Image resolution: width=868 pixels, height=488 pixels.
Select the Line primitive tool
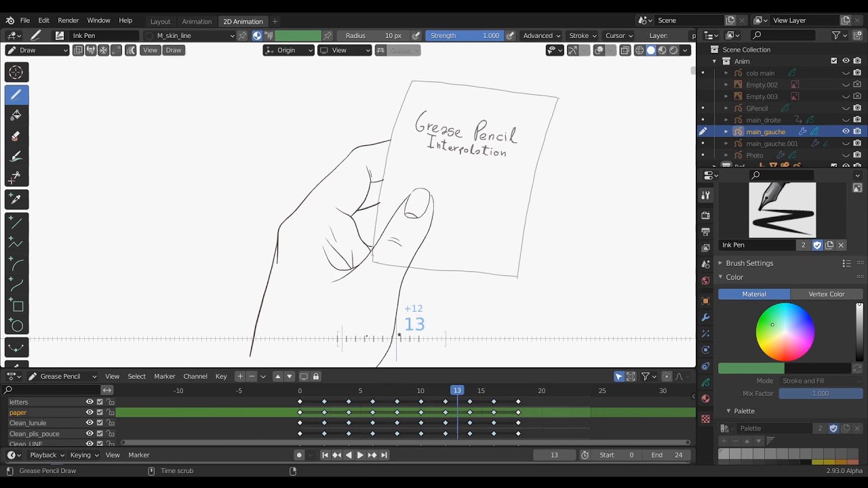(x=17, y=222)
